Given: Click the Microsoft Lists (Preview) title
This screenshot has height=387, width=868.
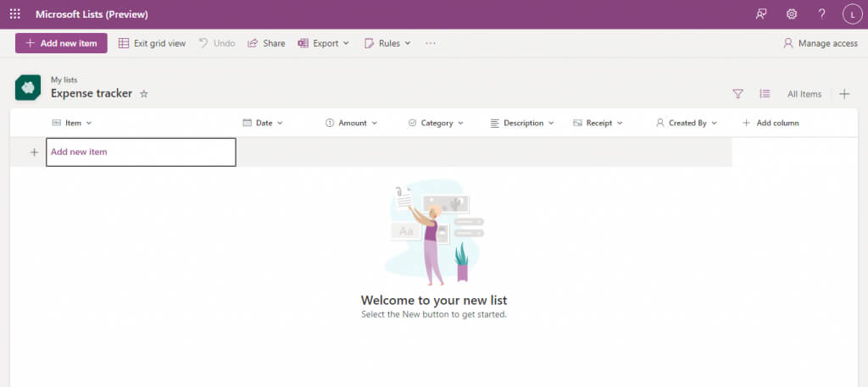Looking at the screenshot, I should click(92, 14).
